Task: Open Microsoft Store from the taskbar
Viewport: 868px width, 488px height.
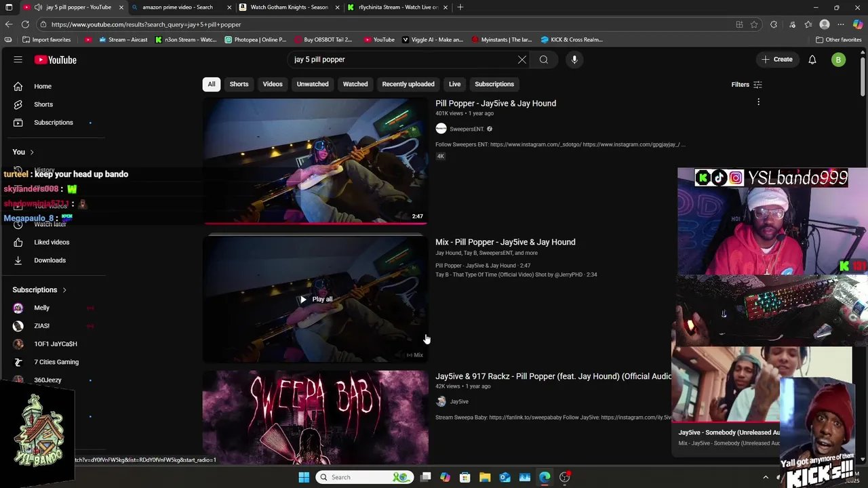Action: coord(465,477)
